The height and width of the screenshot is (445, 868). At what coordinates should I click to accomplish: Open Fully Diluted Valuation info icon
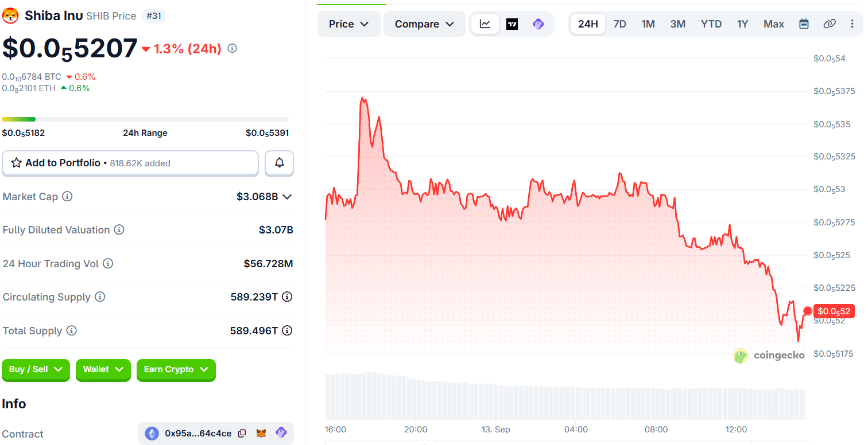point(119,230)
